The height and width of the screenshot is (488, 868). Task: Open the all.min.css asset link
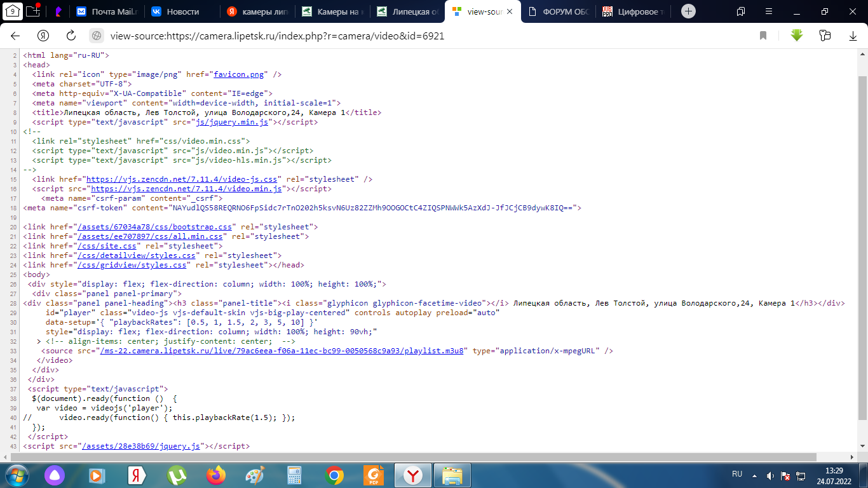click(x=150, y=236)
